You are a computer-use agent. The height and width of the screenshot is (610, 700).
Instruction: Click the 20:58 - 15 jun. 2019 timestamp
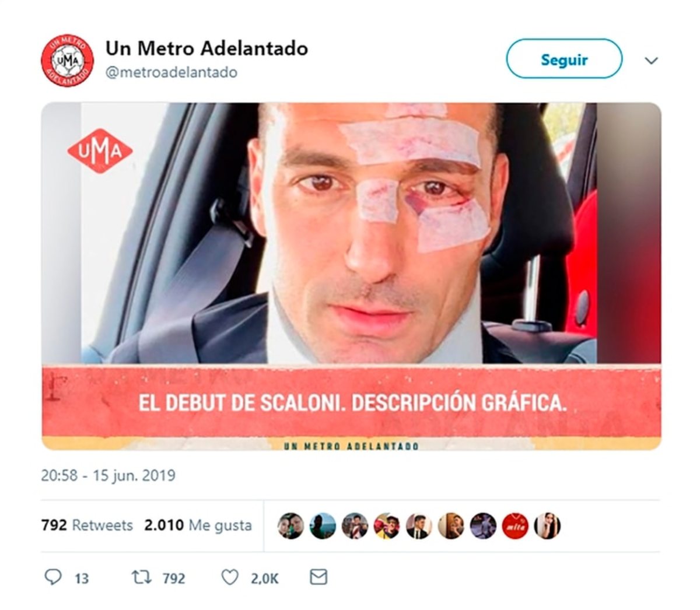pyautogui.click(x=108, y=475)
